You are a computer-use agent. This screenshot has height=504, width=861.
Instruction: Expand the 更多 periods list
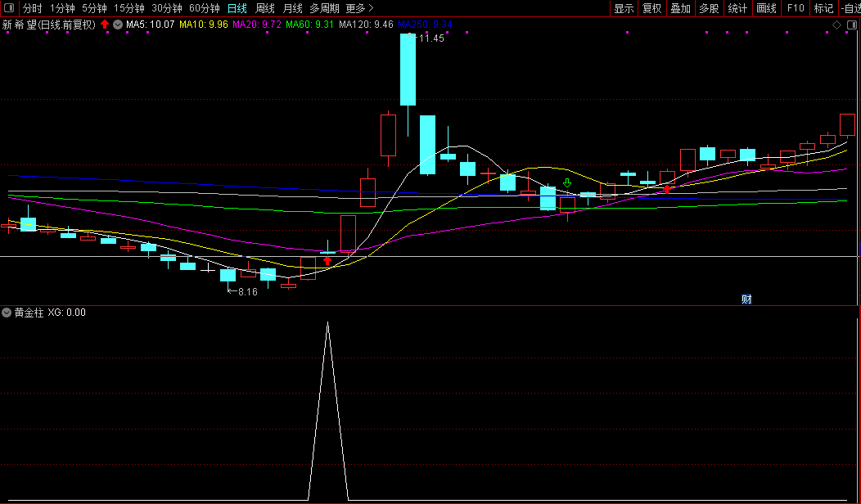click(359, 8)
